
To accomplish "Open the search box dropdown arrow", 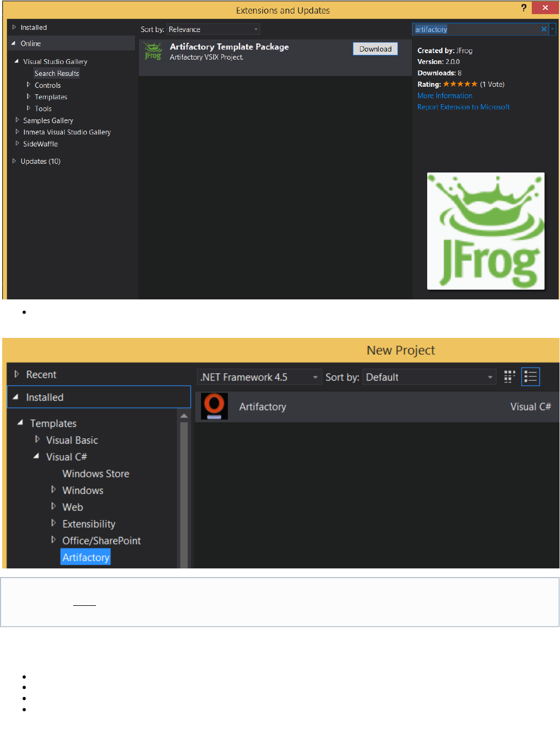I will [x=552, y=29].
